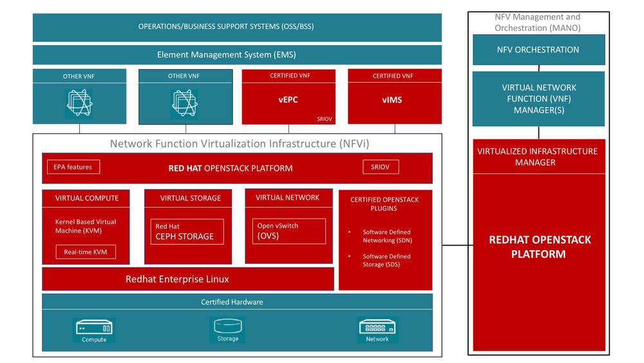Click the Real-time KVM box

(x=86, y=252)
